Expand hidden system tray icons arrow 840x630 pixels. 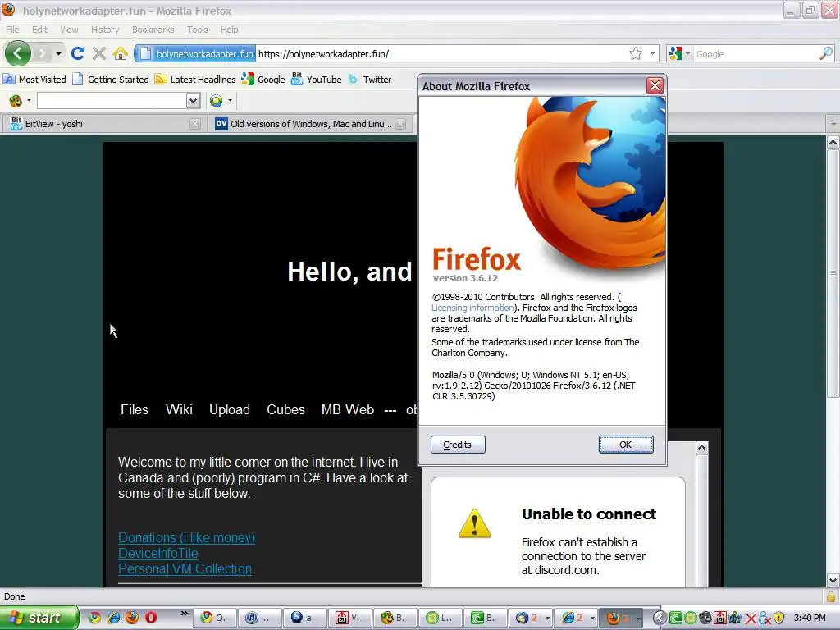(660, 619)
